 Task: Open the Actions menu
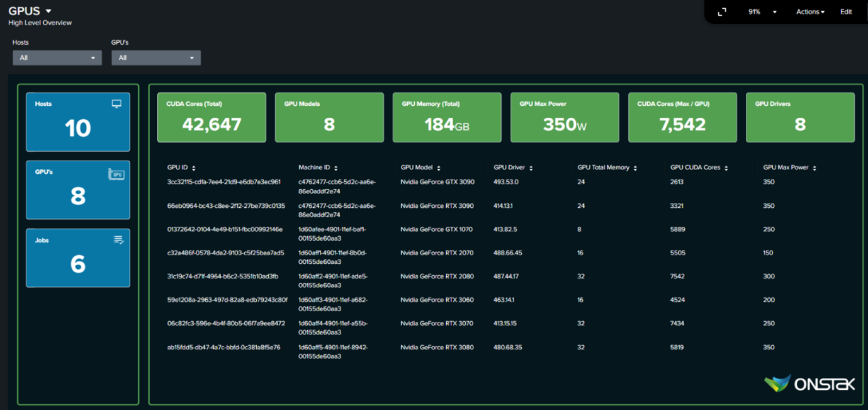[x=810, y=12]
